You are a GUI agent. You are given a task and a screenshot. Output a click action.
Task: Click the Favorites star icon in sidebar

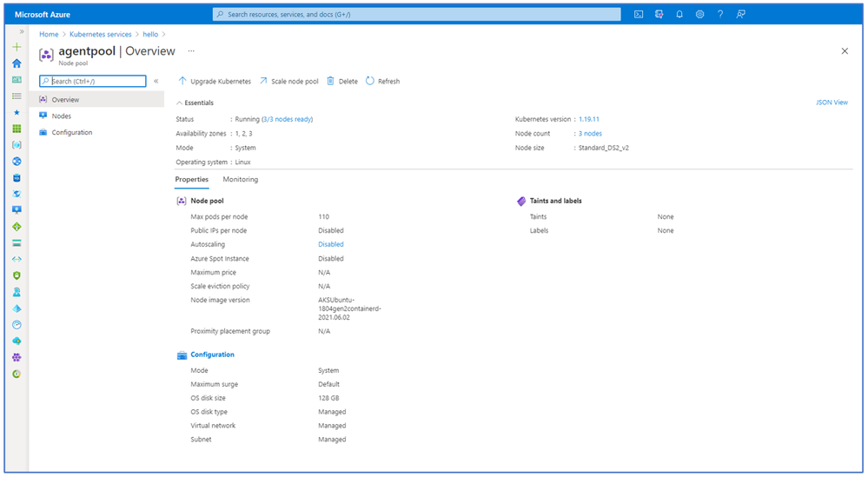tap(17, 112)
